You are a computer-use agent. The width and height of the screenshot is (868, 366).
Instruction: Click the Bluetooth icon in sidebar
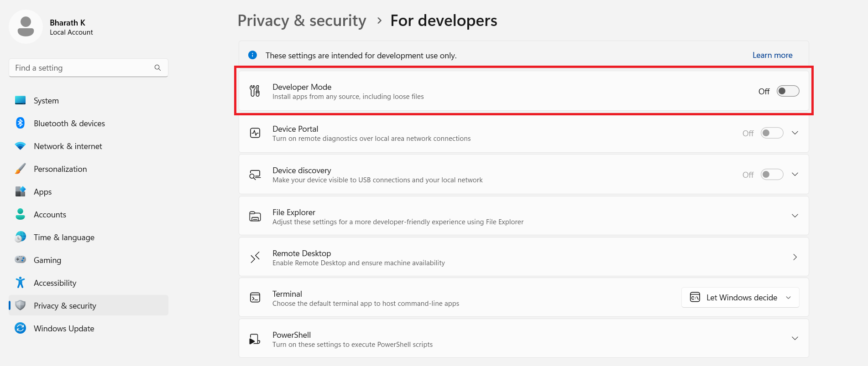(x=21, y=123)
